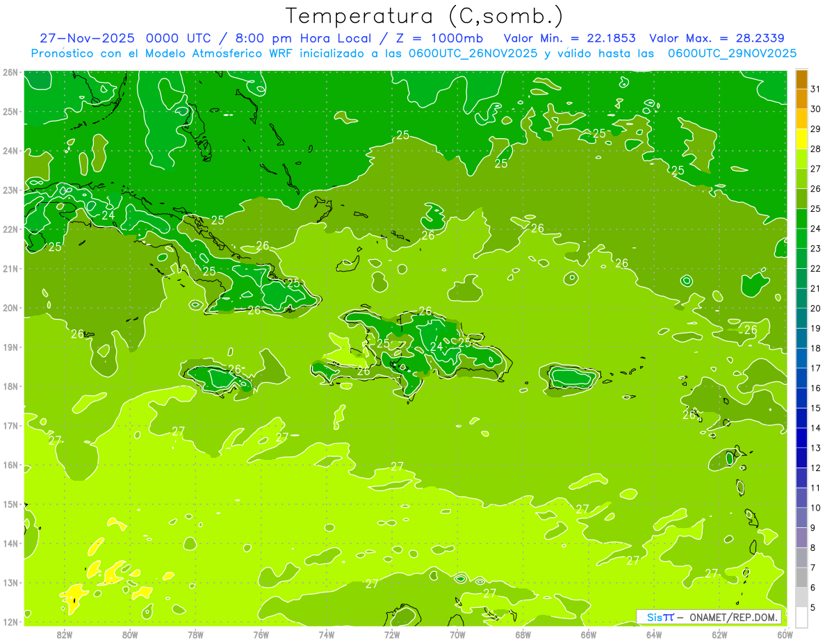The image size is (834, 644).
Task: Click the "28" label on the color scale
Action: [x=816, y=149]
